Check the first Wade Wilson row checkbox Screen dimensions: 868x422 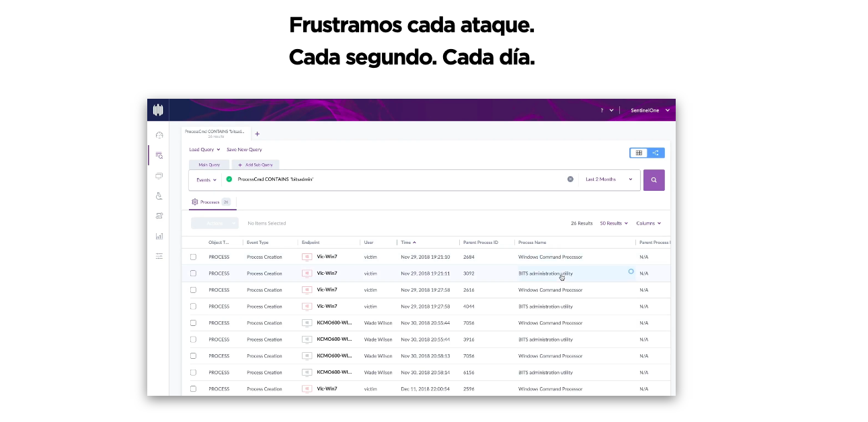click(x=193, y=323)
